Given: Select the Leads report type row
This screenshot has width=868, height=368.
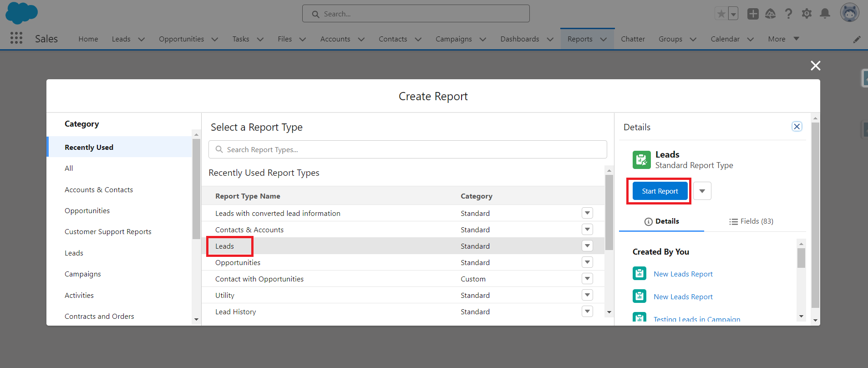Looking at the screenshot, I should point(403,246).
